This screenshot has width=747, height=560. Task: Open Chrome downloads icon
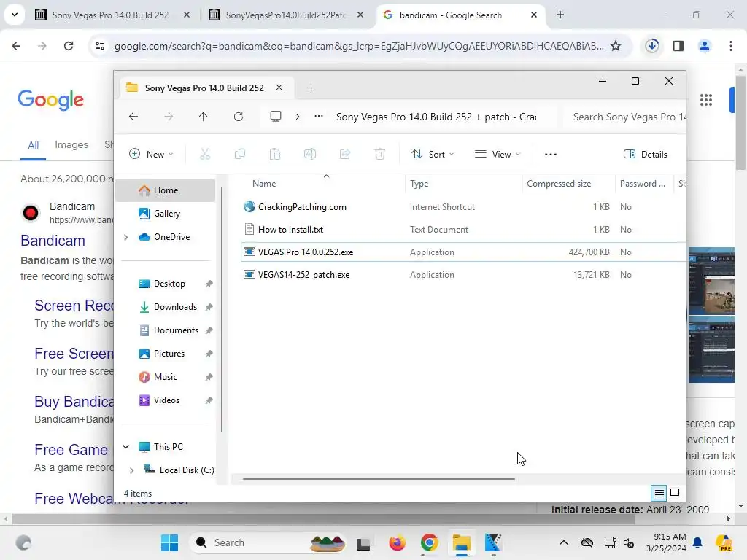(x=652, y=46)
